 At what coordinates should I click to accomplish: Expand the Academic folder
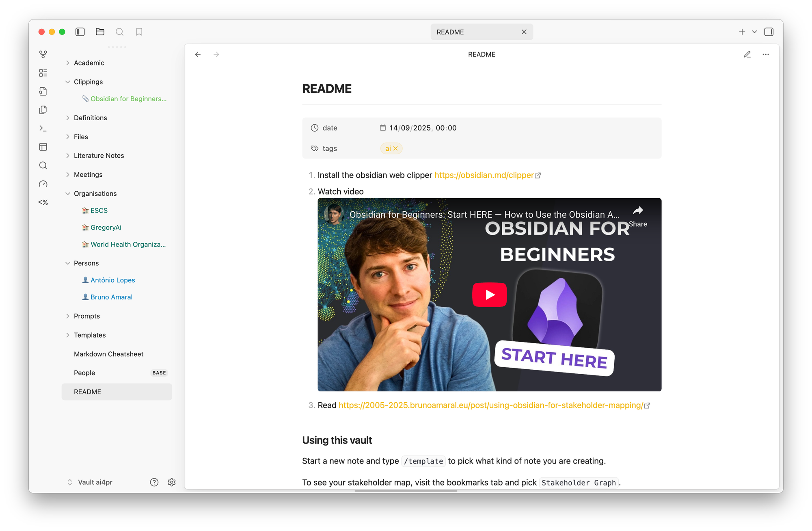tap(89, 63)
